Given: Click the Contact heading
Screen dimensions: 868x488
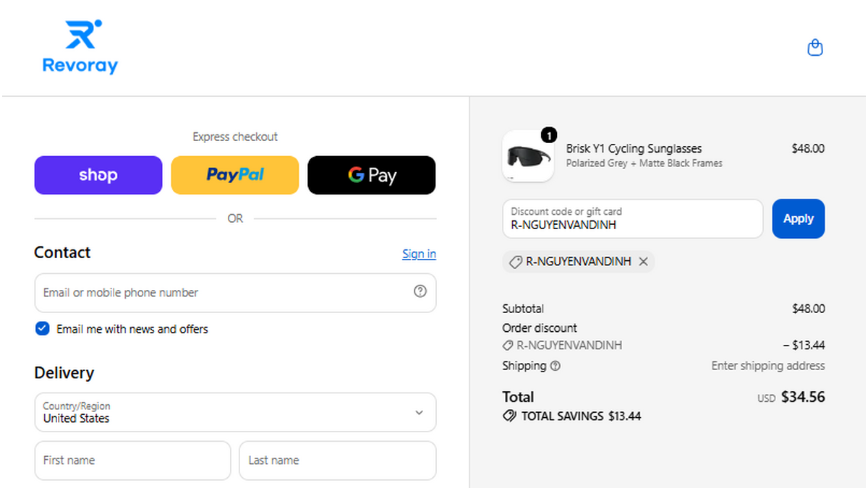Looking at the screenshot, I should click(x=62, y=252).
